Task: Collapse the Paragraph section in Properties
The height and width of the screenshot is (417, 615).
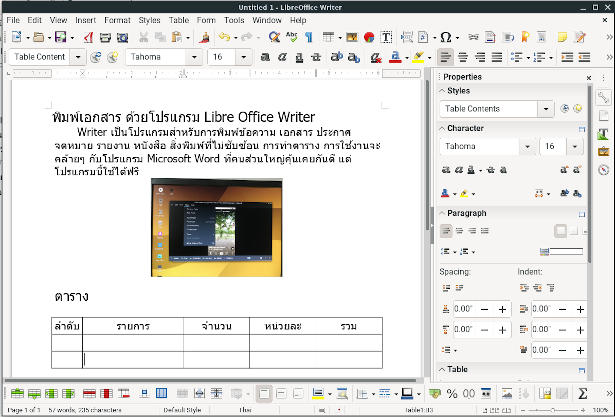Action: tap(442, 213)
